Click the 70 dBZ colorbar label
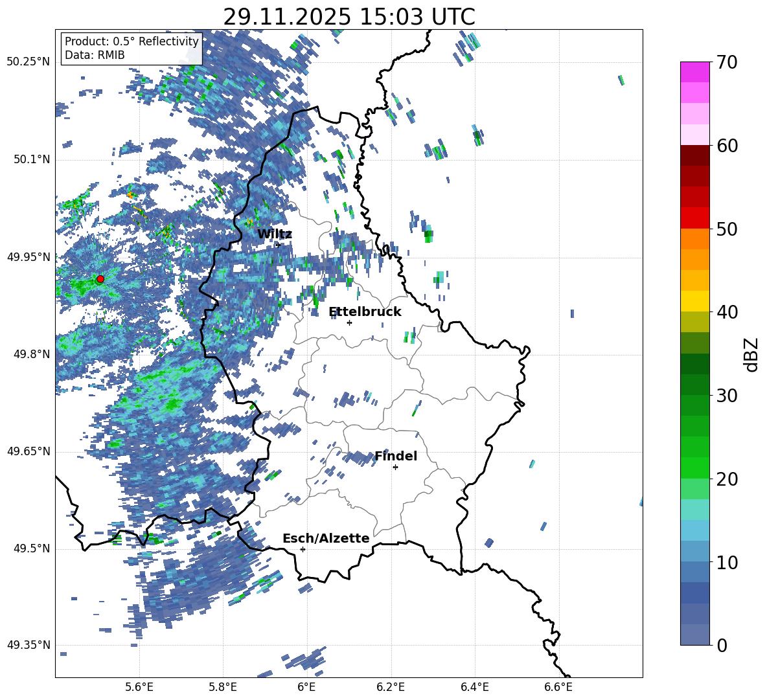Screen dimensions: 767x700 pyautogui.click(x=726, y=63)
